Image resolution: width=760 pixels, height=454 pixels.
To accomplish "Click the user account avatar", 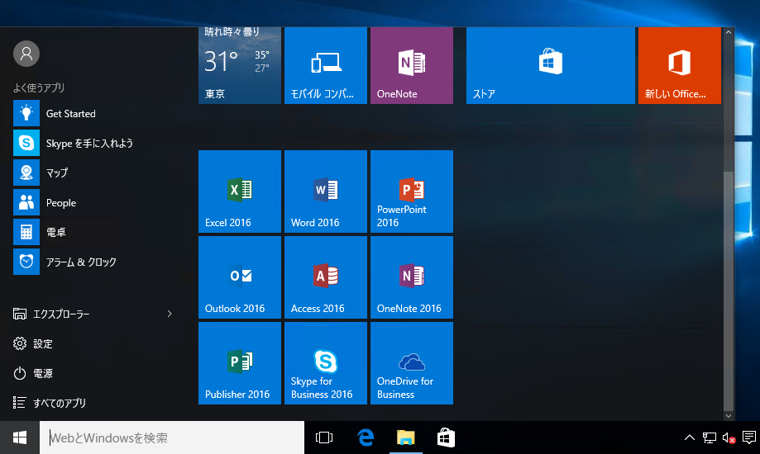I will tap(26, 53).
